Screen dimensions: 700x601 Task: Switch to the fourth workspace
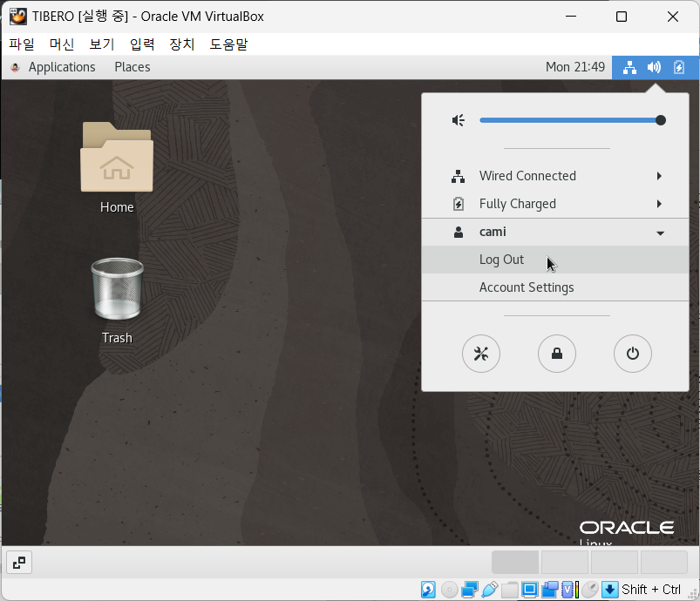tap(664, 562)
